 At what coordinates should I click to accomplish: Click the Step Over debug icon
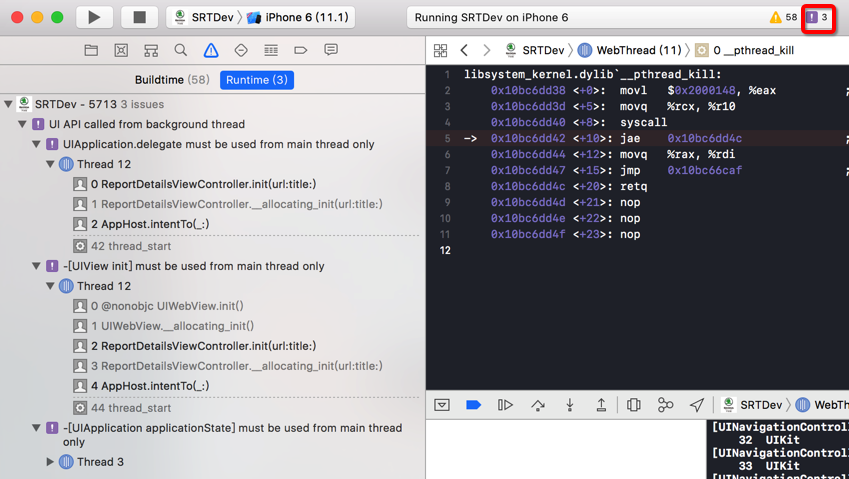[x=538, y=405]
